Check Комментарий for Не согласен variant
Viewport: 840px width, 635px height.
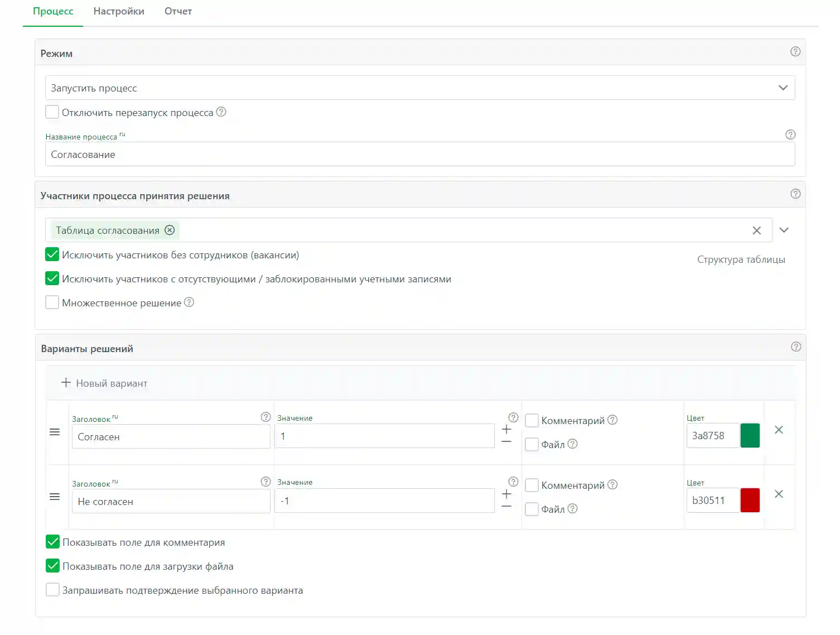[532, 485]
